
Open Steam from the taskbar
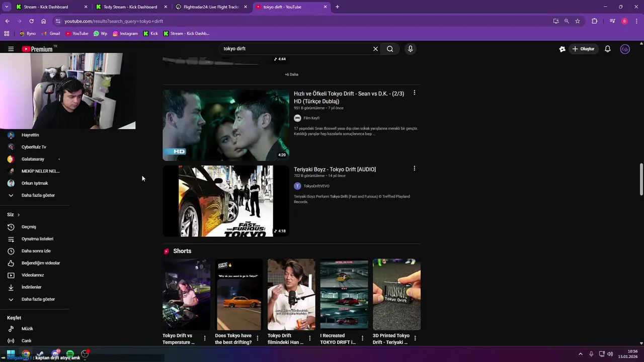(x=40, y=354)
